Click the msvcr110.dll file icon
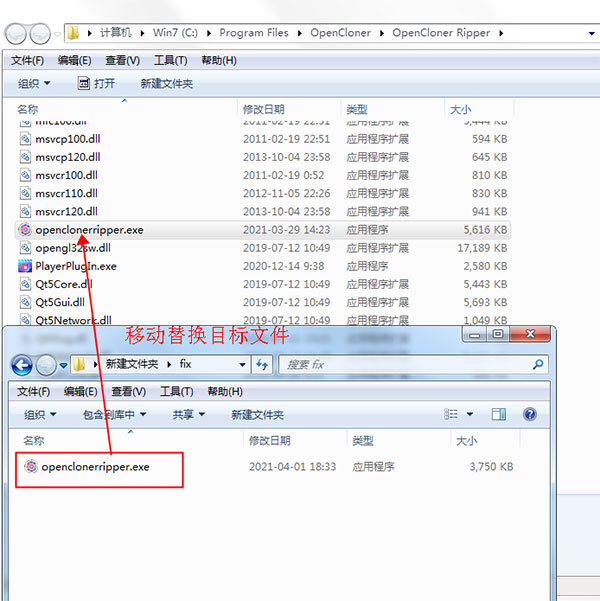 (x=25, y=193)
